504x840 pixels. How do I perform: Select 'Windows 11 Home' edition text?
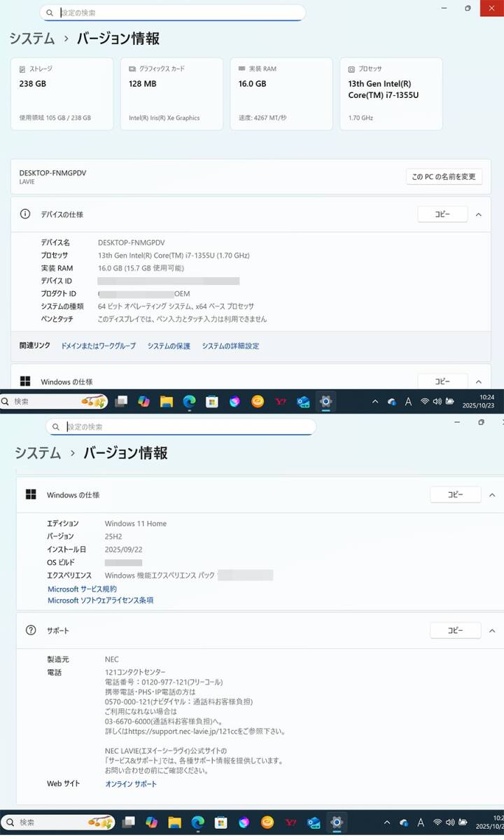(x=136, y=524)
